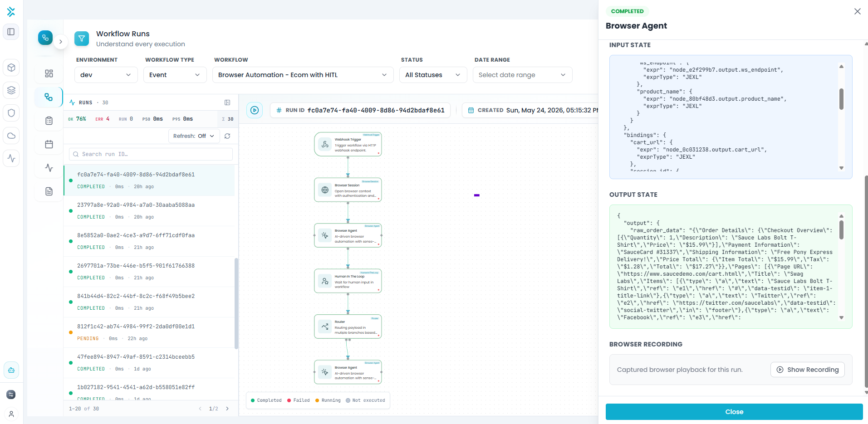The width and height of the screenshot is (868, 424).
Task: Click the Output State scroll down arrow
Action: click(x=841, y=317)
